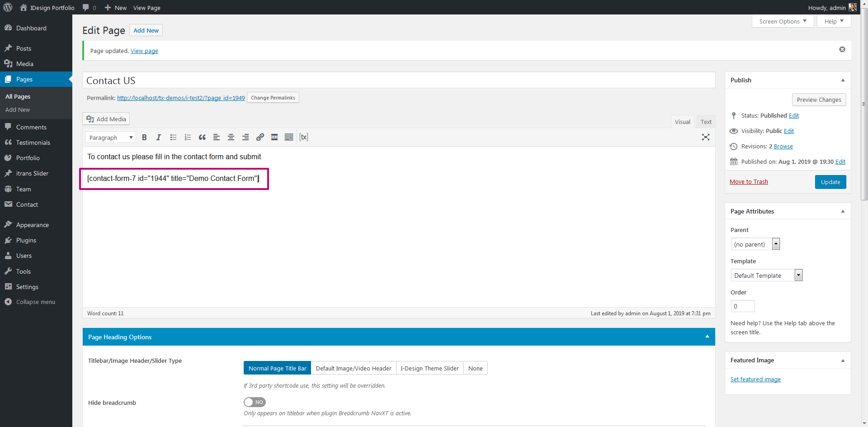The image size is (868, 427).
Task: Apply italic formatting in the editor toolbar
Action: click(x=159, y=138)
